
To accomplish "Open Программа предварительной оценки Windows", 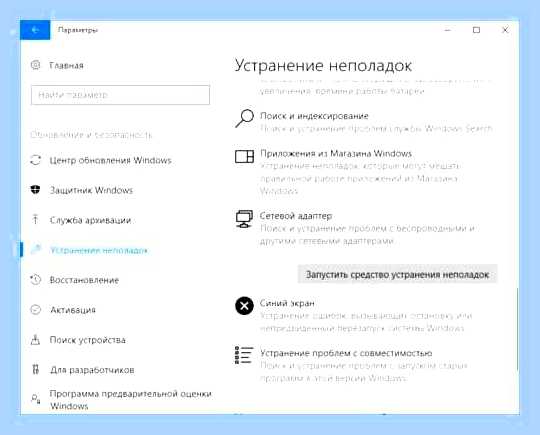I will [130, 400].
